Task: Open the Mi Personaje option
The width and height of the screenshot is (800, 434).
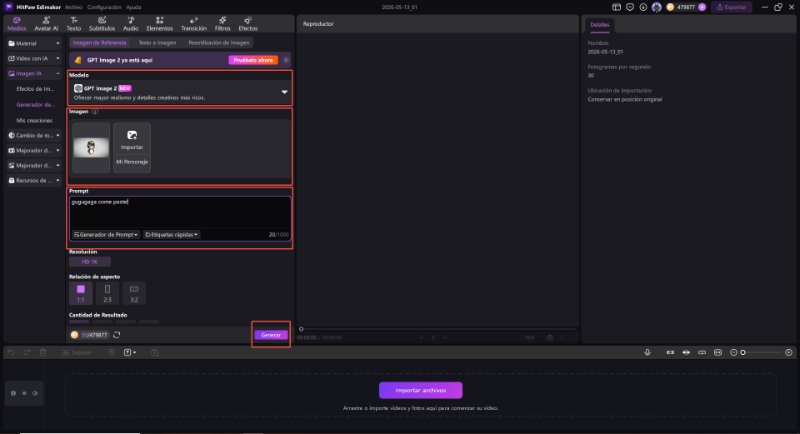Action: tap(132, 162)
